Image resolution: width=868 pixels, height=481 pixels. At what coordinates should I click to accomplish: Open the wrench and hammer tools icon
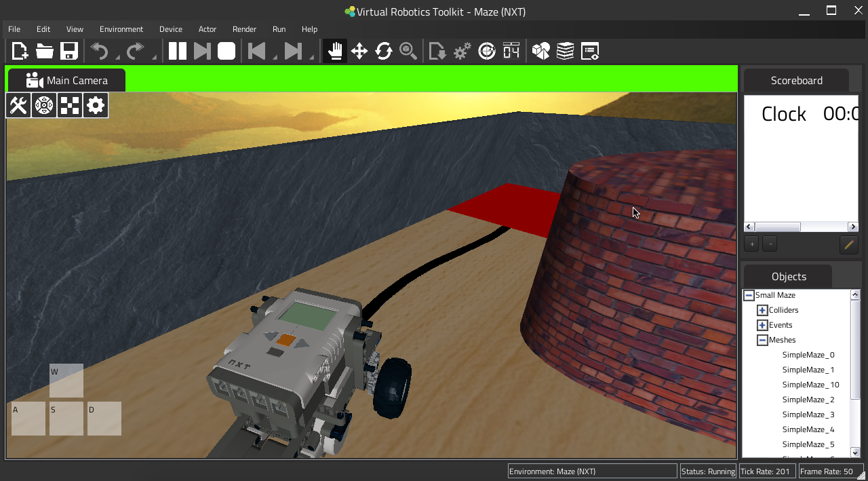pos(18,106)
